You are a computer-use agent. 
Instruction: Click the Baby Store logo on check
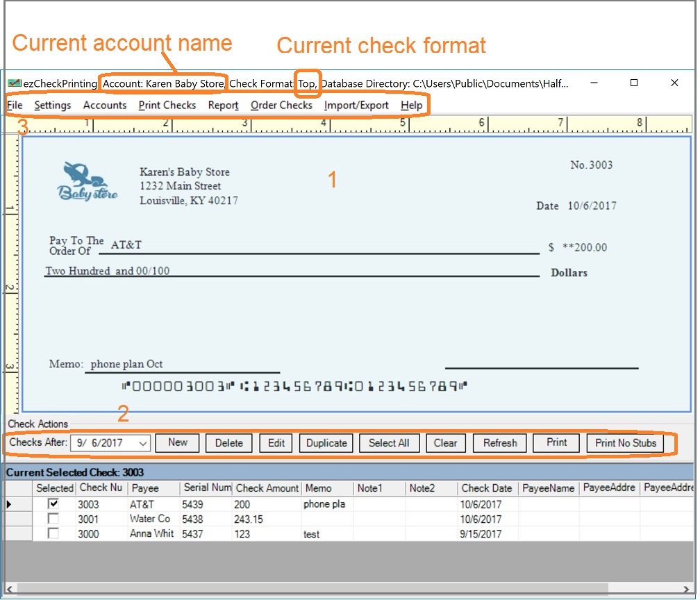coord(86,182)
